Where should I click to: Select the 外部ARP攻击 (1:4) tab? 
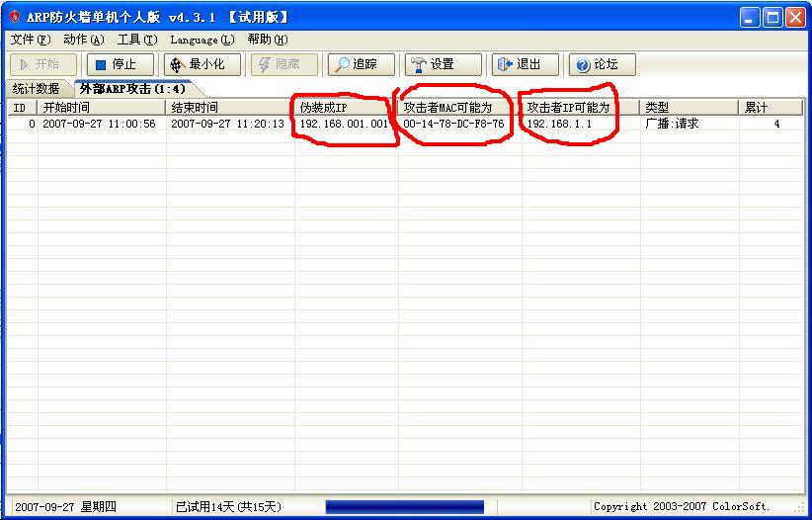pyautogui.click(x=132, y=89)
